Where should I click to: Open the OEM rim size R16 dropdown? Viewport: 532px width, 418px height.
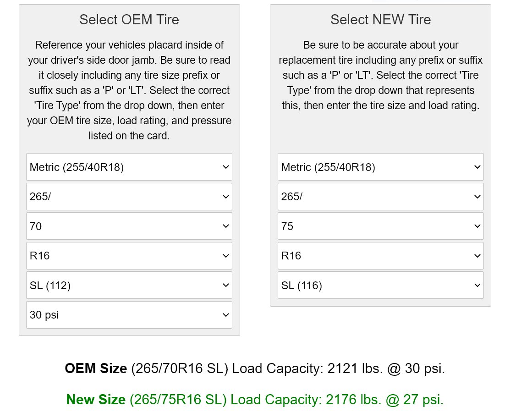pos(129,256)
